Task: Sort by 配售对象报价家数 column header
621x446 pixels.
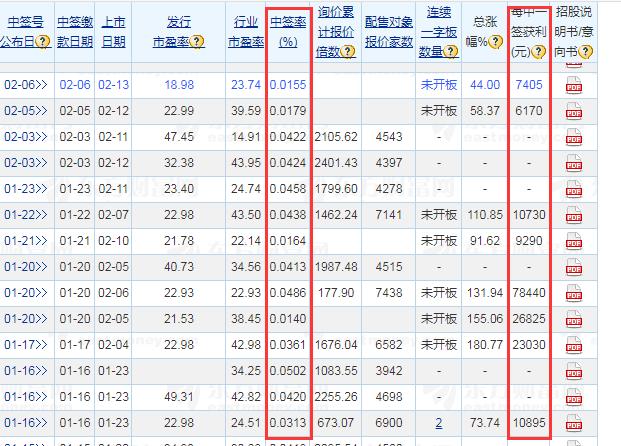Action: tap(389, 32)
